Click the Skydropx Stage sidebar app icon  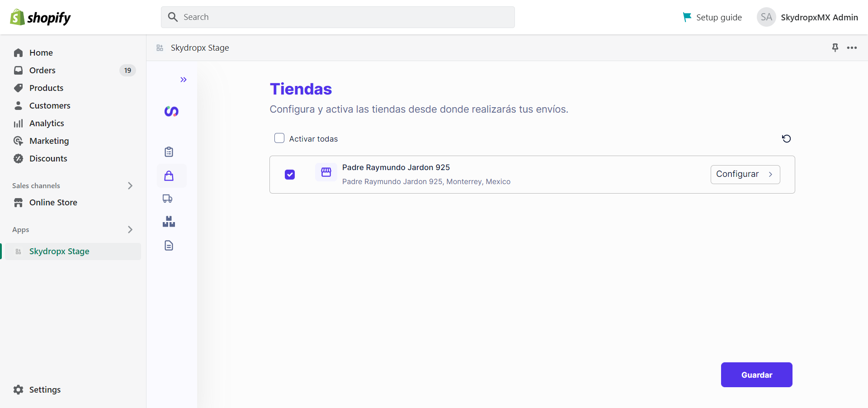click(x=19, y=252)
